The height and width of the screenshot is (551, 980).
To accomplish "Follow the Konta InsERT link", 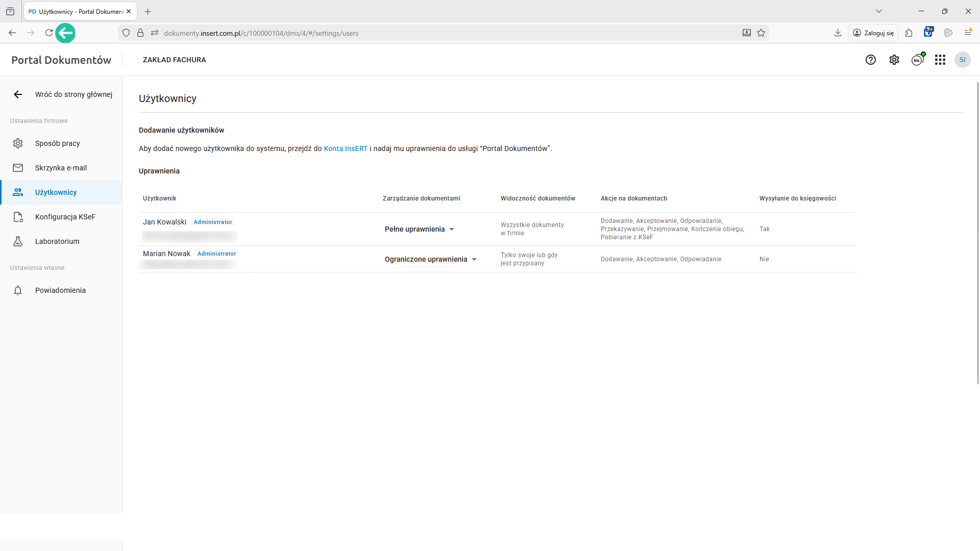I will (x=346, y=148).
